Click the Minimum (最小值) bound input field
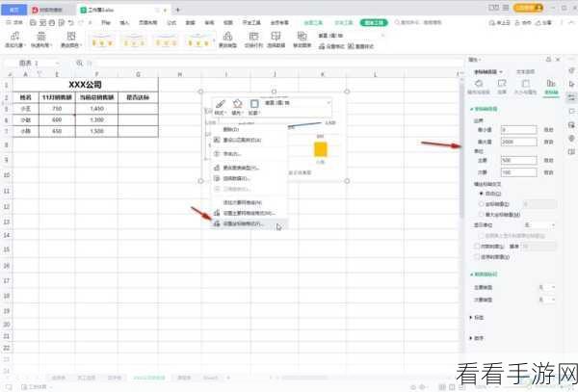 (x=518, y=130)
